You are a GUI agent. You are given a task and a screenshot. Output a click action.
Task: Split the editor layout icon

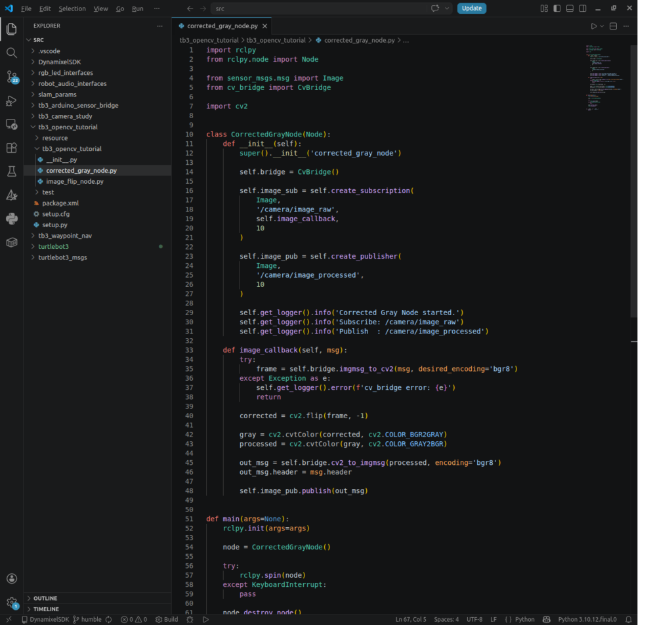[x=614, y=26]
